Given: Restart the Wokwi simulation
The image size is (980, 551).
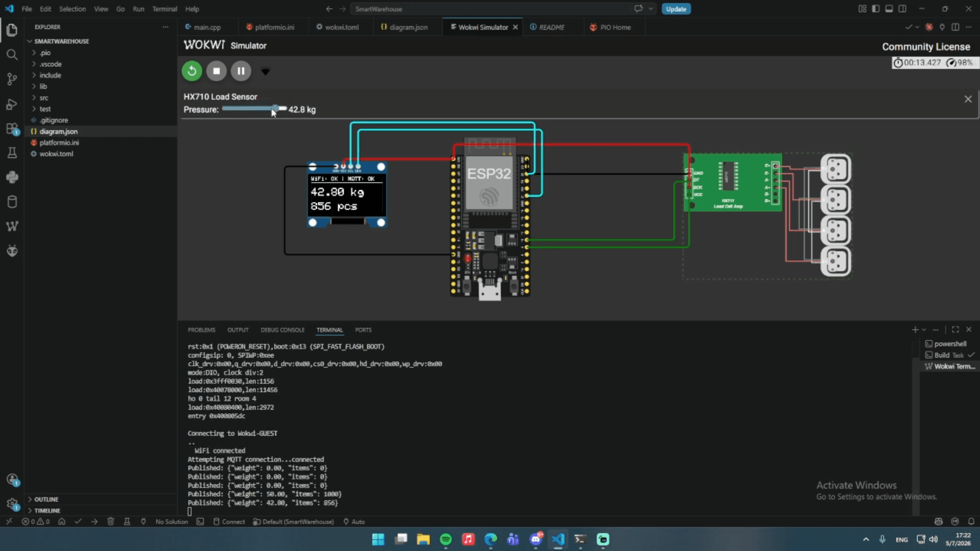Looking at the screenshot, I should (192, 71).
